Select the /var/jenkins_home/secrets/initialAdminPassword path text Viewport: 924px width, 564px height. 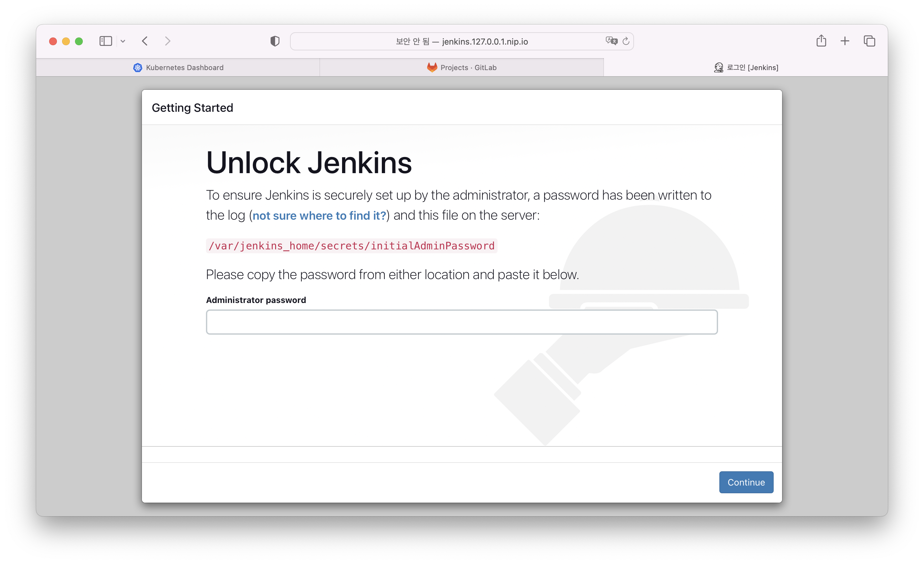(351, 246)
